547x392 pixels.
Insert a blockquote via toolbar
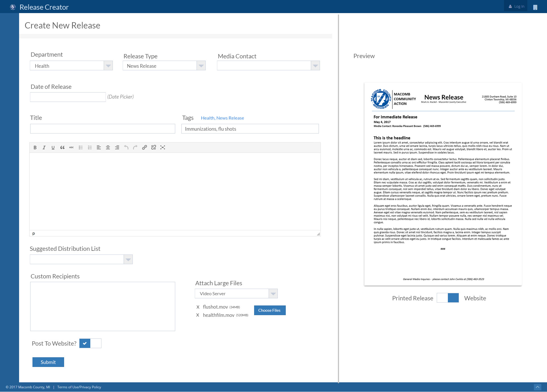pos(62,147)
